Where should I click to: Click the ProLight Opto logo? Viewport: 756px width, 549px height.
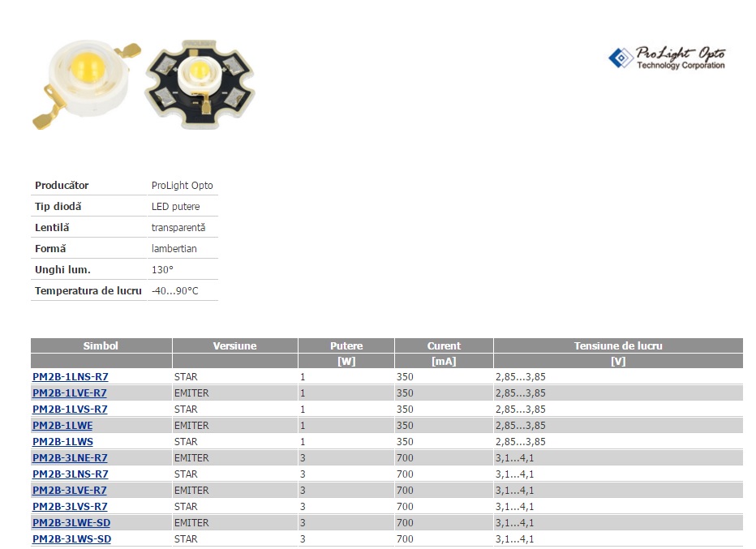(x=668, y=58)
